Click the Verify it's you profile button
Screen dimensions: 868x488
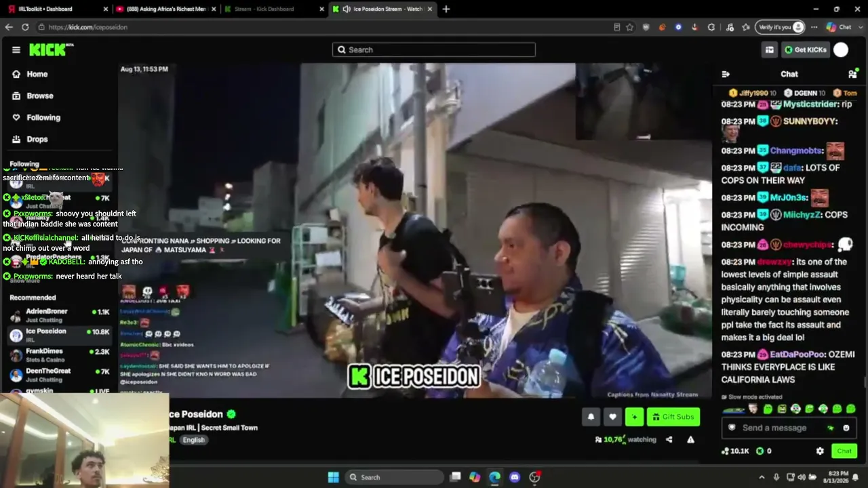(x=781, y=27)
